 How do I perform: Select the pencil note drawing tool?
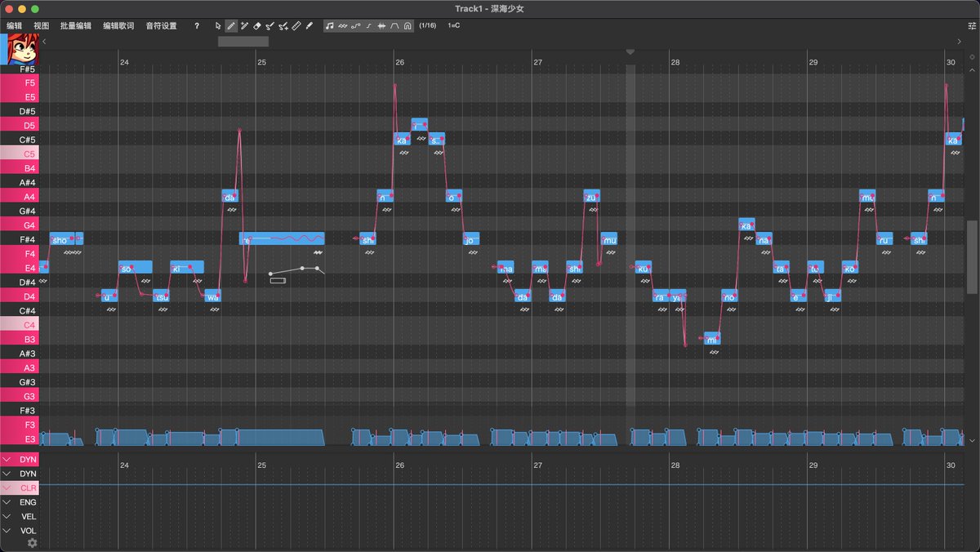click(x=231, y=25)
